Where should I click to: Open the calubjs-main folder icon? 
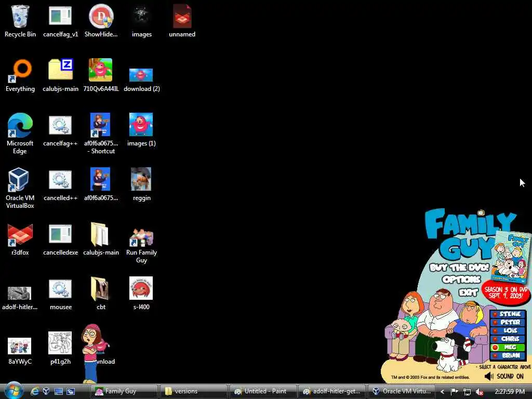pyautogui.click(x=101, y=239)
